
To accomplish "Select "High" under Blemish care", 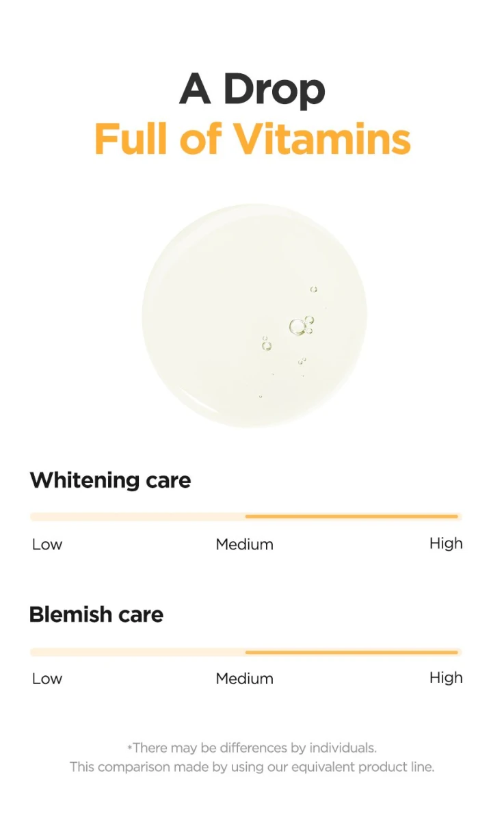I will (446, 678).
